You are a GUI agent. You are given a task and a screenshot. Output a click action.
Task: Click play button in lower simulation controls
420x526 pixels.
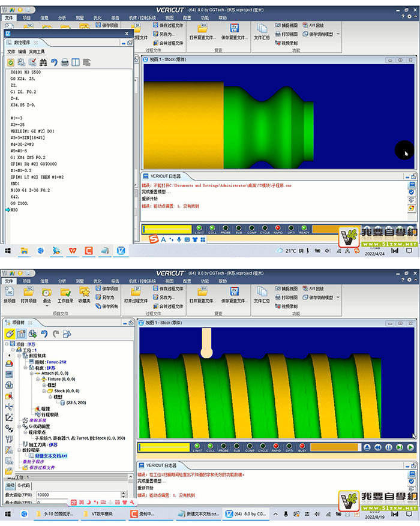point(410,447)
